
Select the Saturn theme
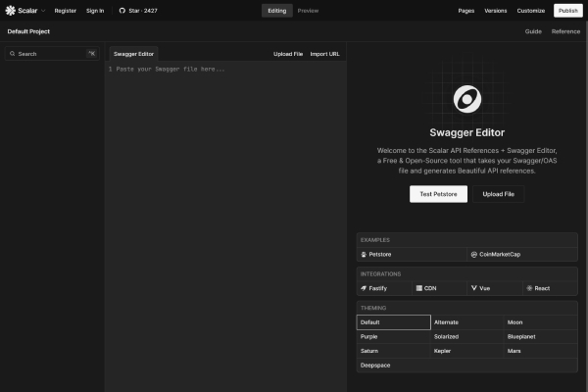tap(393, 351)
